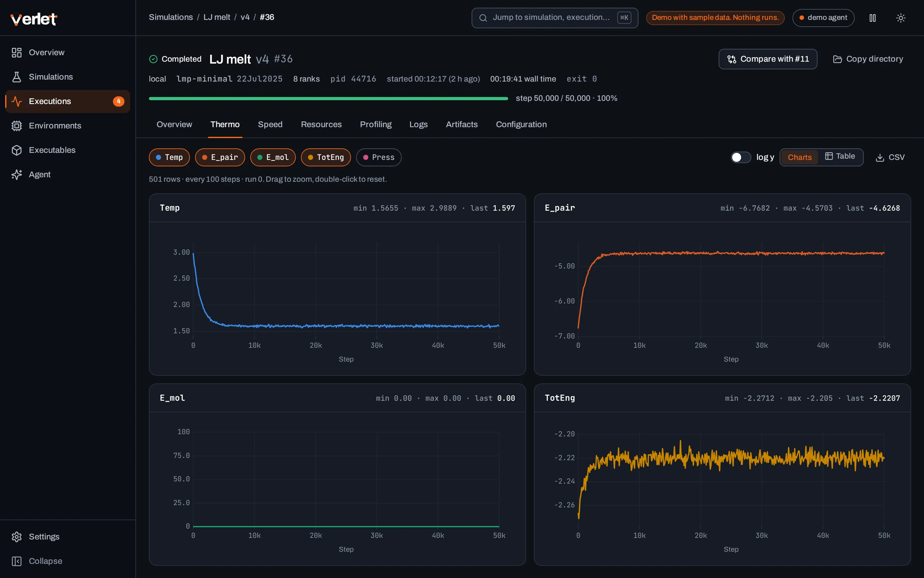Image resolution: width=924 pixels, height=578 pixels.
Task: Open the Artifacts tab
Action: coord(462,125)
